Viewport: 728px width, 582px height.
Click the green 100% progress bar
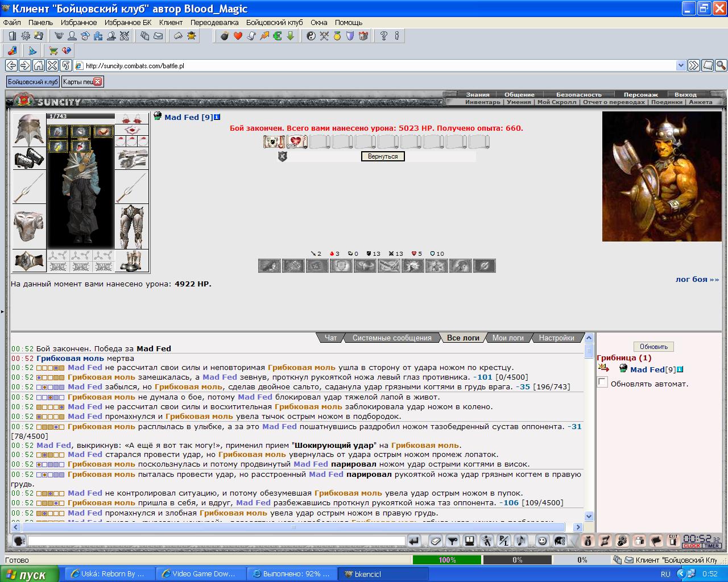coord(447,560)
